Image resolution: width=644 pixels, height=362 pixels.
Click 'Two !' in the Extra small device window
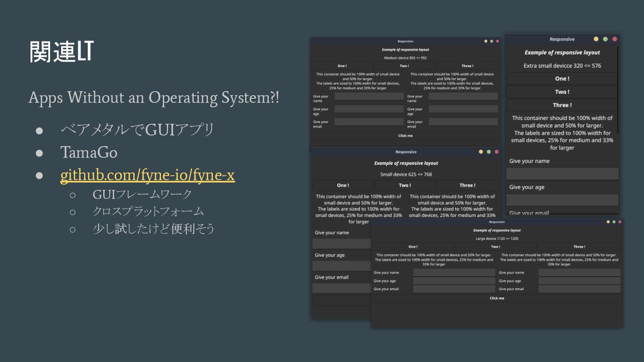[562, 92]
